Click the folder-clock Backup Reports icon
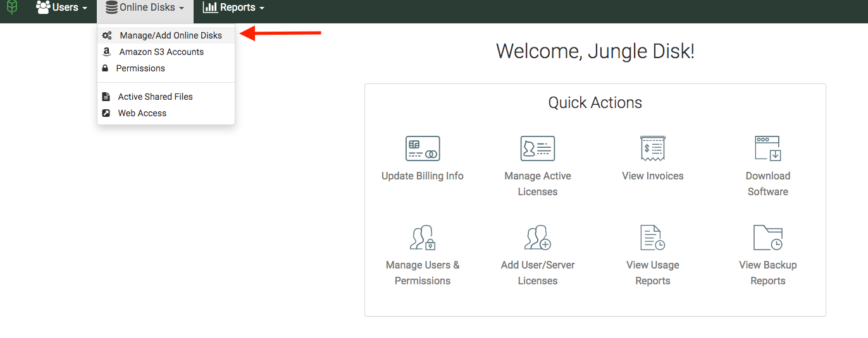 (x=768, y=238)
